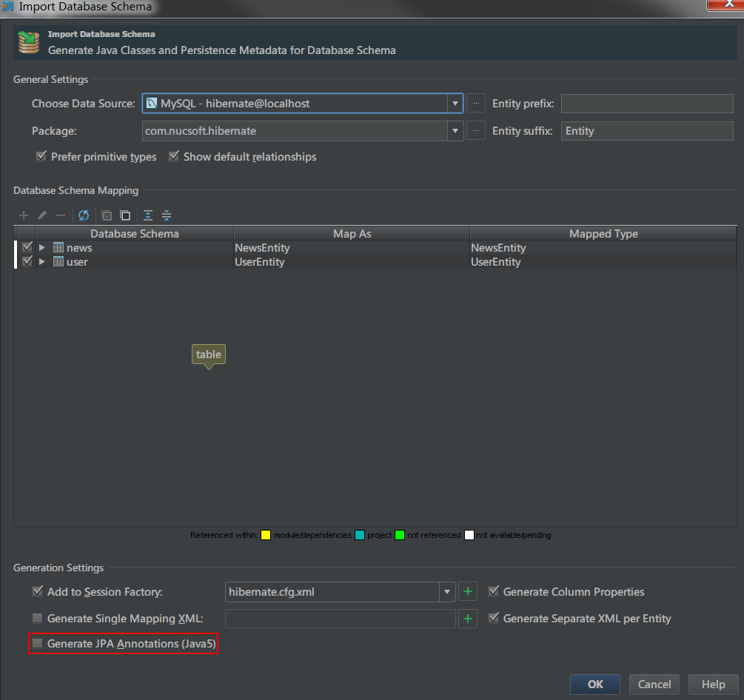
Task: Enable Generate Single Mapping XML
Action: click(x=38, y=618)
